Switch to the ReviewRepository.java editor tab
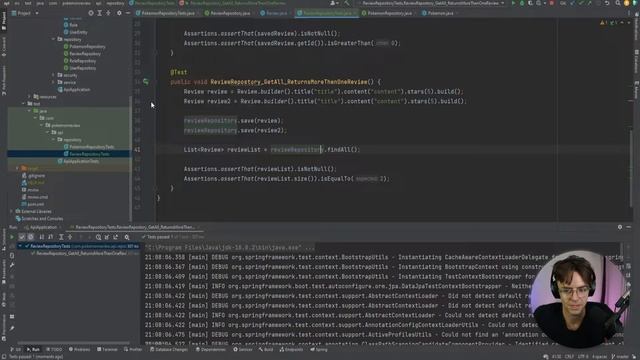This screenshot has width=640, height=360. click(x=230, y=13)
